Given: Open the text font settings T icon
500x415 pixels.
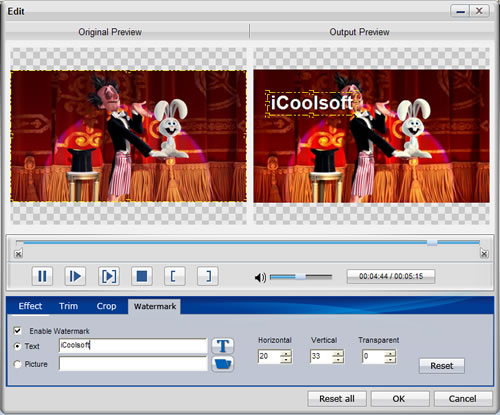Looking at the screenshot, I should pyautogui.click(x=223, y=346).
